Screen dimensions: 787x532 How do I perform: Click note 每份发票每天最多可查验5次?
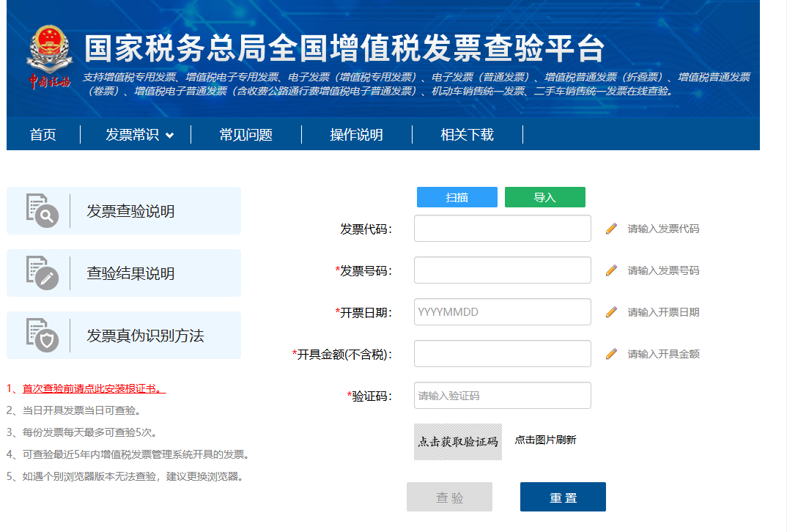coord(84,432)
